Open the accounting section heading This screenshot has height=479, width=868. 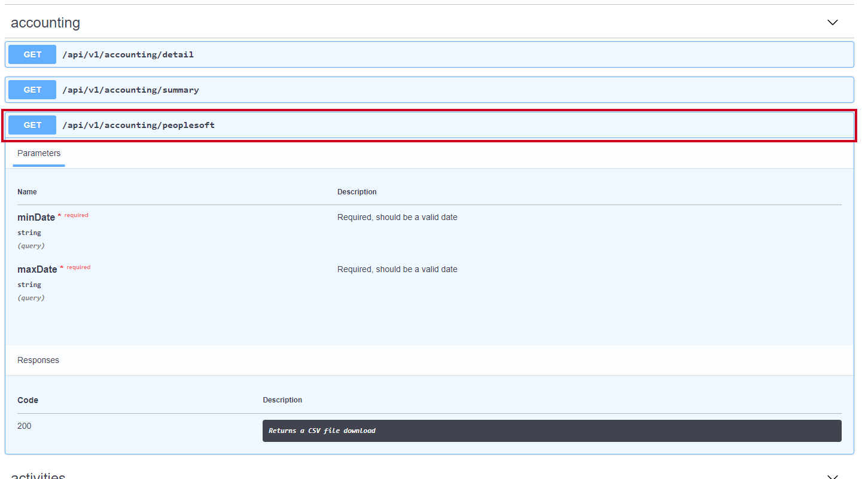coord(45,23)
